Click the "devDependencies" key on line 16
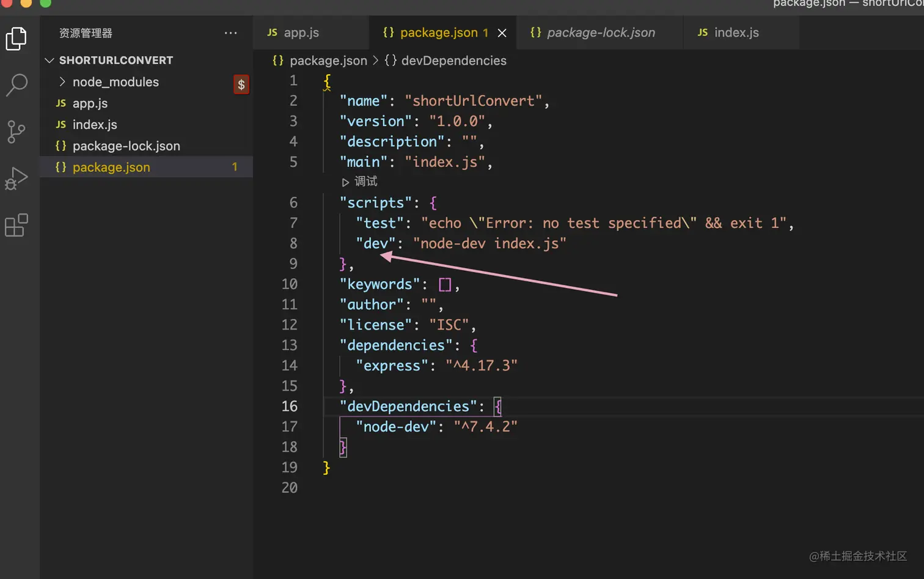924x579 pixels. click(408, 407)
